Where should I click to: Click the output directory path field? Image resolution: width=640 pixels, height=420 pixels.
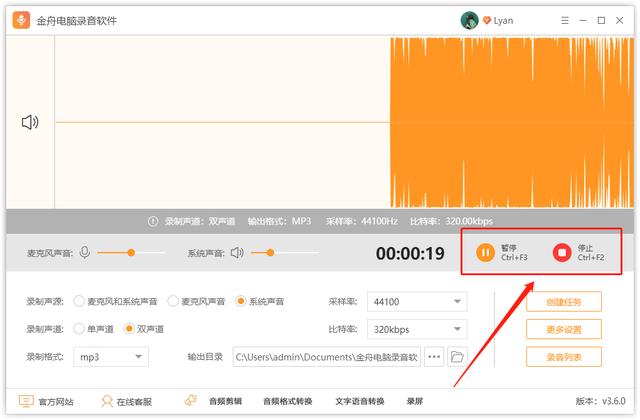[327, 357]
